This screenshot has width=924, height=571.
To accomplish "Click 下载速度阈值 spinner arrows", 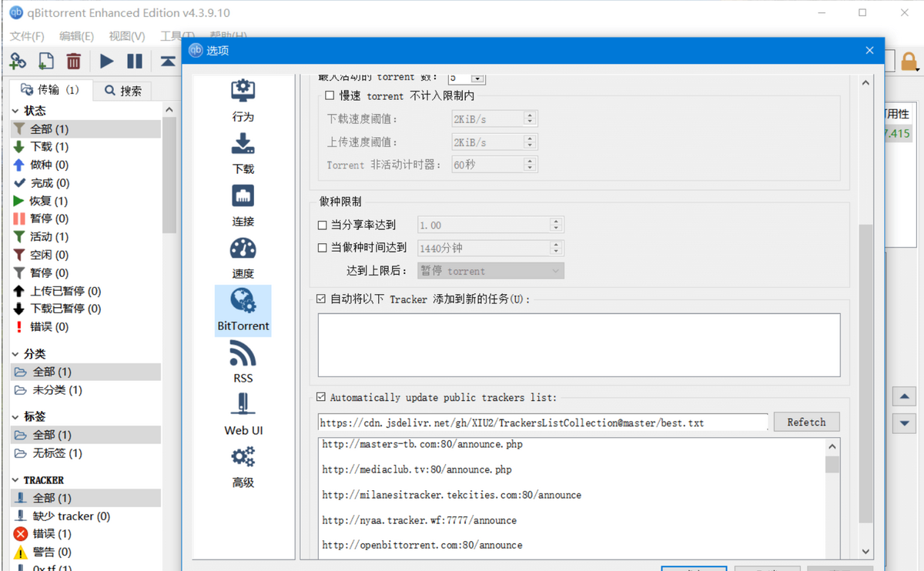I will pos(530,119).
